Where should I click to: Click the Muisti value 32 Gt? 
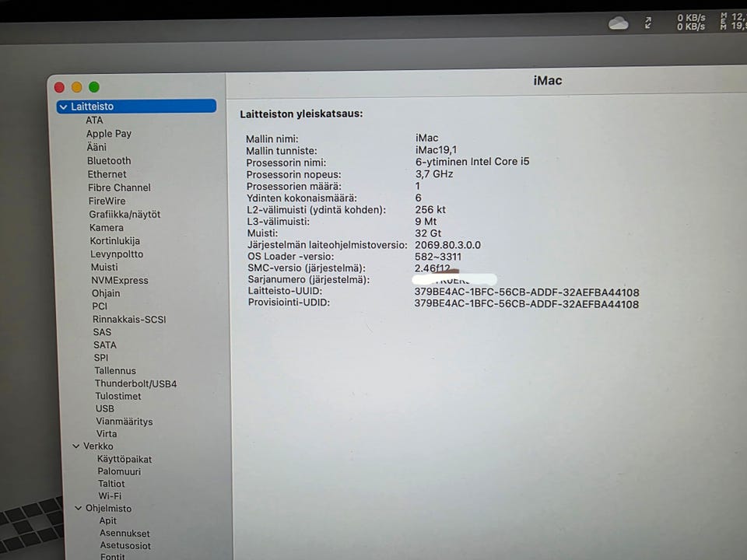428,233
